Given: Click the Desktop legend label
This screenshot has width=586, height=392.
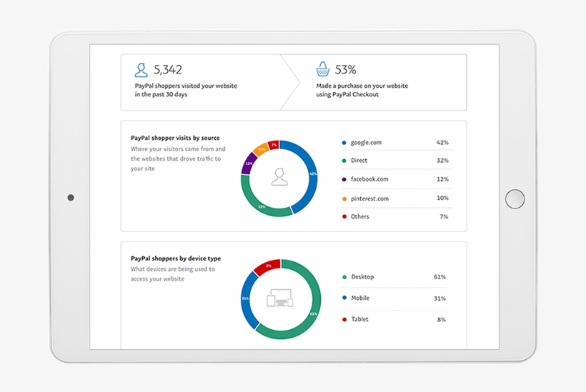Looking at the screenshot, I should tap(362, 277).
